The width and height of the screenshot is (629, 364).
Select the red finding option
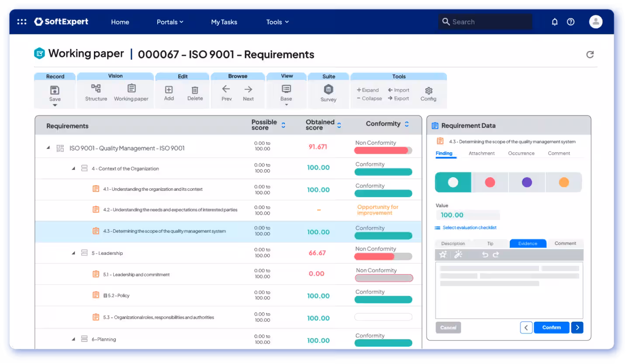point(490,182)
